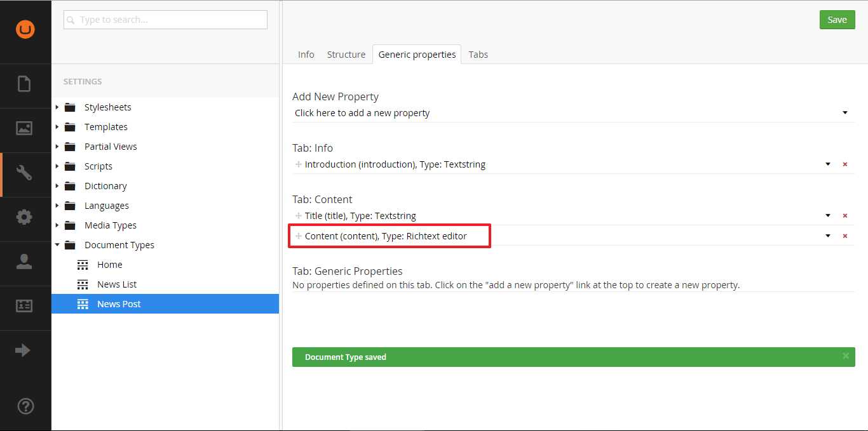This screenshot has height=431, width=868.
Task: Expand the Stylesheets tree node
Action: 57,107
